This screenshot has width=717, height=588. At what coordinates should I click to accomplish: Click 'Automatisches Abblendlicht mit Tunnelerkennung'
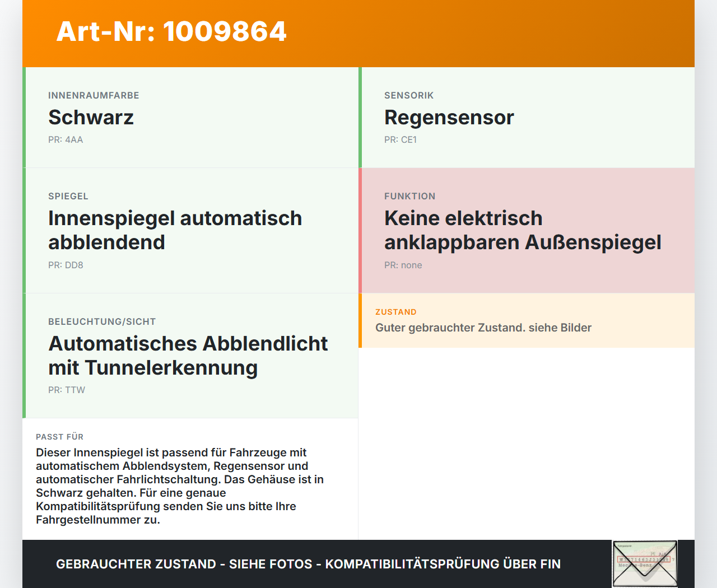coord(188,355)
